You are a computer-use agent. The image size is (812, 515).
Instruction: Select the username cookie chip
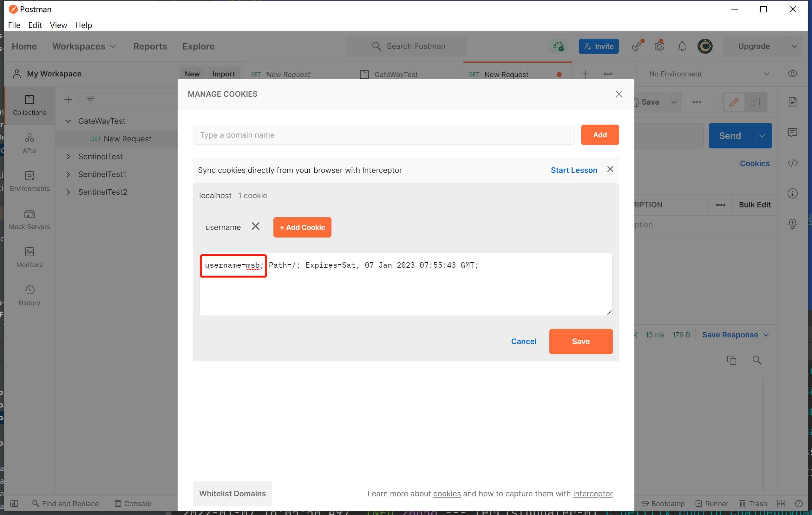(223, 227)
